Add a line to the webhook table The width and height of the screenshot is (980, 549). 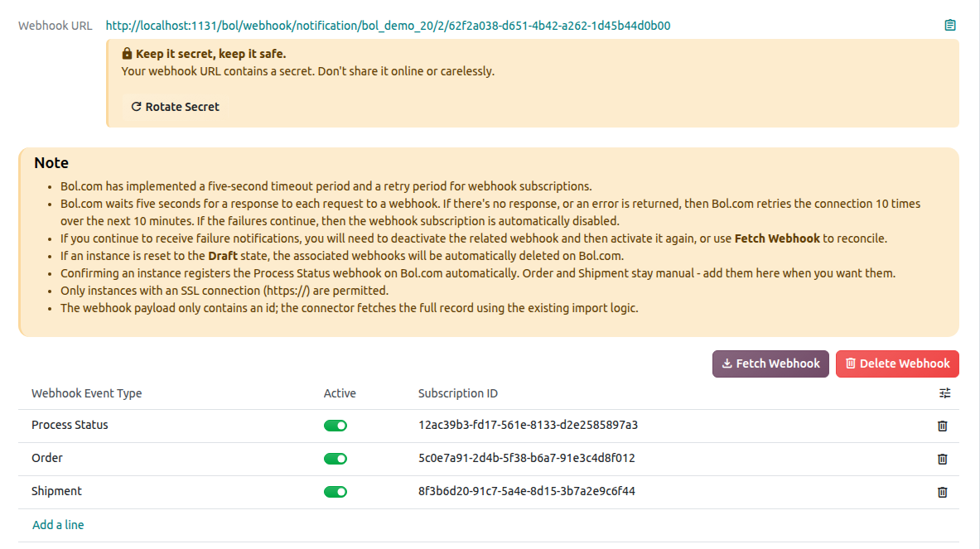58,525
